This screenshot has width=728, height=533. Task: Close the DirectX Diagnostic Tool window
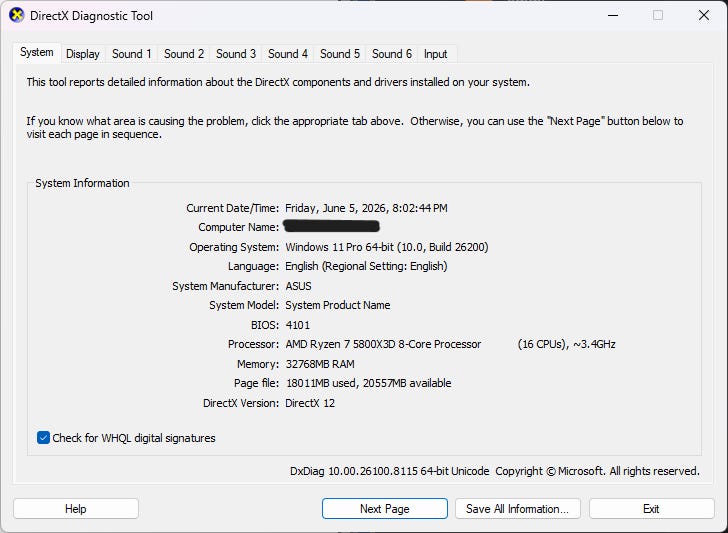pyautogui.click(x=704, y=15)
